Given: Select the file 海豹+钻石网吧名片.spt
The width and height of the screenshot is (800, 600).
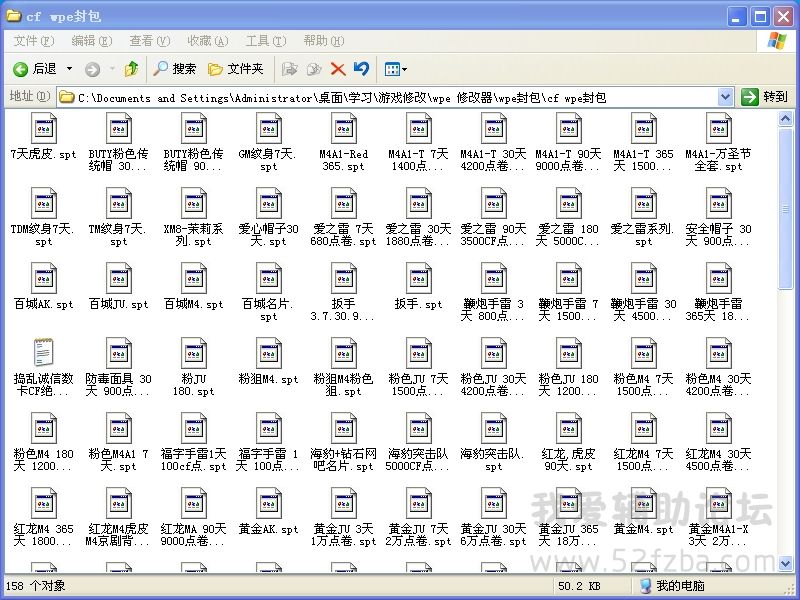Looking at the screenshot, I should (x=343, y=442).
